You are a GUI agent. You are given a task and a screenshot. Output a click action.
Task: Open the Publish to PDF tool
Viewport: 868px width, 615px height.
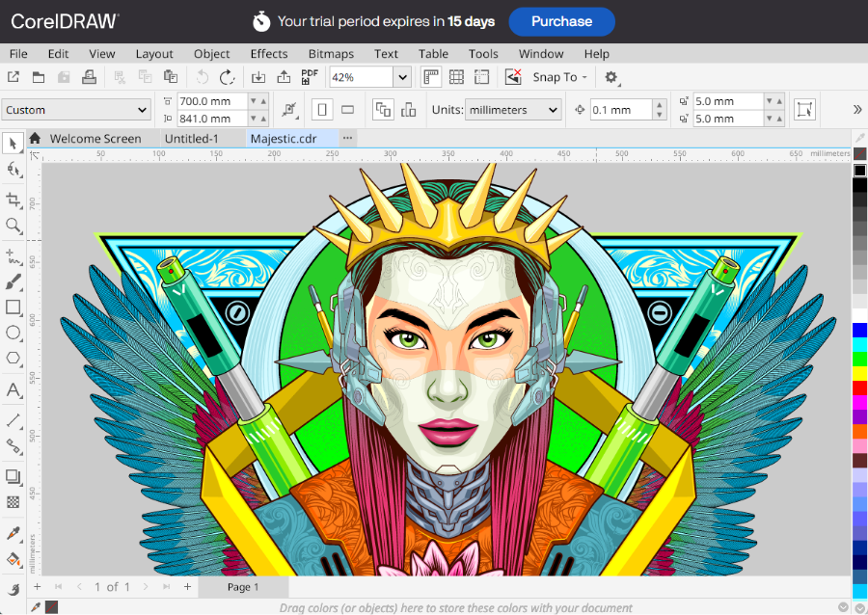pyautogui.click(x=309, y=77)
